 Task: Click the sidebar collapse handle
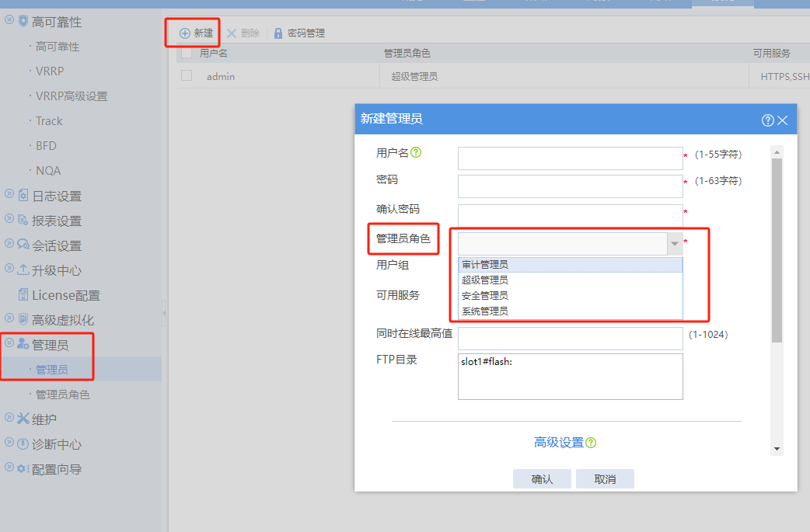(x=164, y=313)
